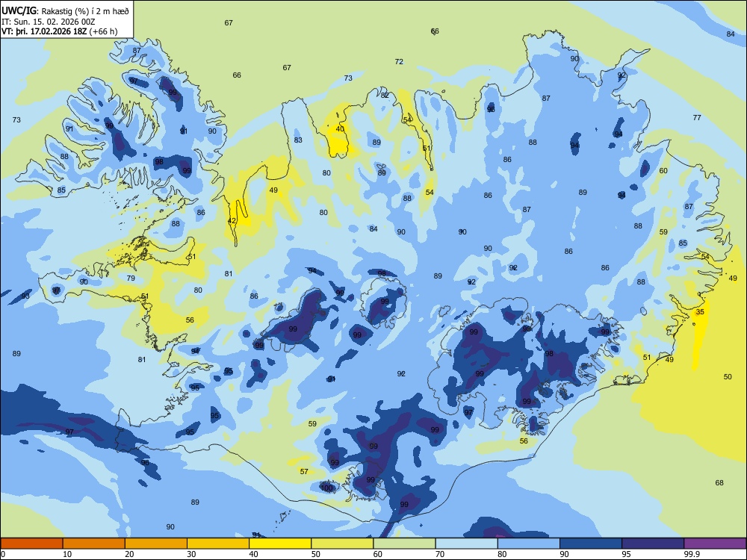Screen dimensions: 747x560
Task: Click the legend scale label 99.9
Action: (x=692, y=554)
